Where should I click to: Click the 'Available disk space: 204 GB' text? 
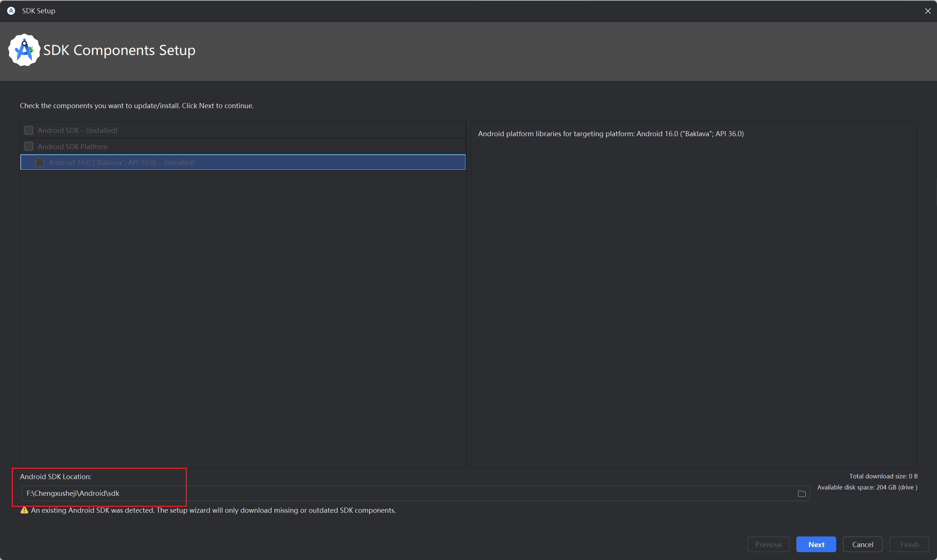tap(867, 488)
